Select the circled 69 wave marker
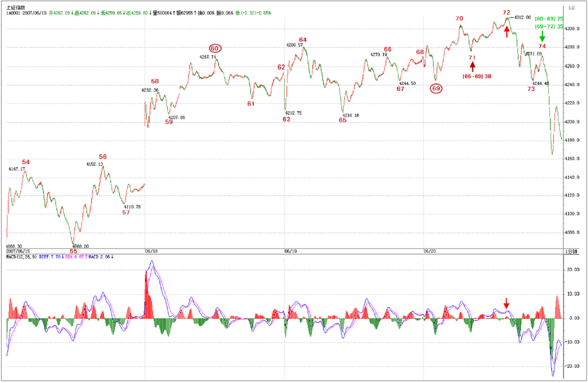Image resolution: width=588 pixels, height=383 pixels. point(436,89)
